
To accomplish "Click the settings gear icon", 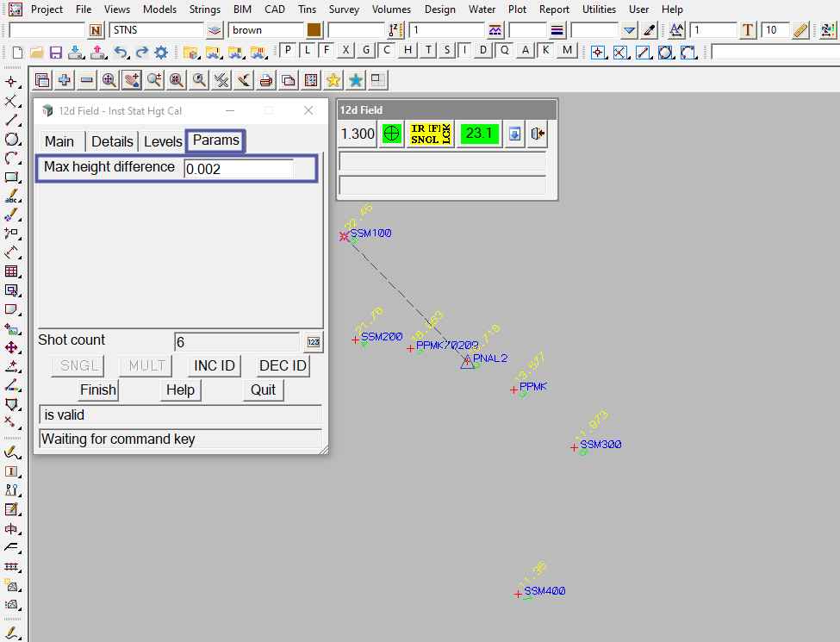I will coord(161,53).
